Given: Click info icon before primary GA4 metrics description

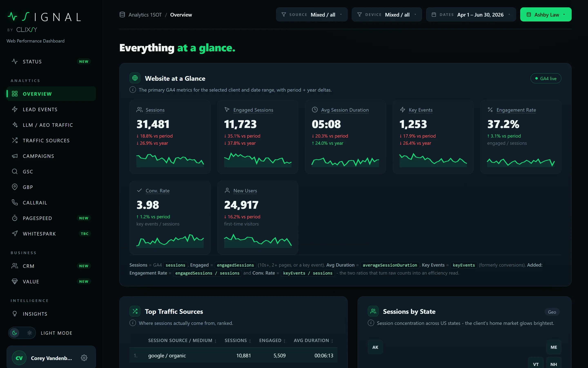Looking at the screenshot, I should click(133, 90).
